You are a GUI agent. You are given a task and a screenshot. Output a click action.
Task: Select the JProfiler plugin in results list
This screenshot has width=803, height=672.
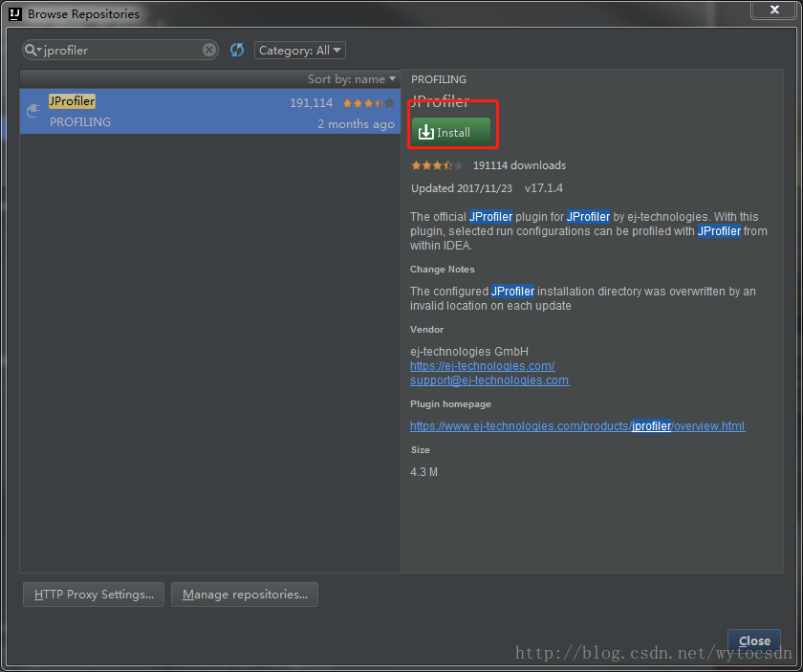point(210,111)
